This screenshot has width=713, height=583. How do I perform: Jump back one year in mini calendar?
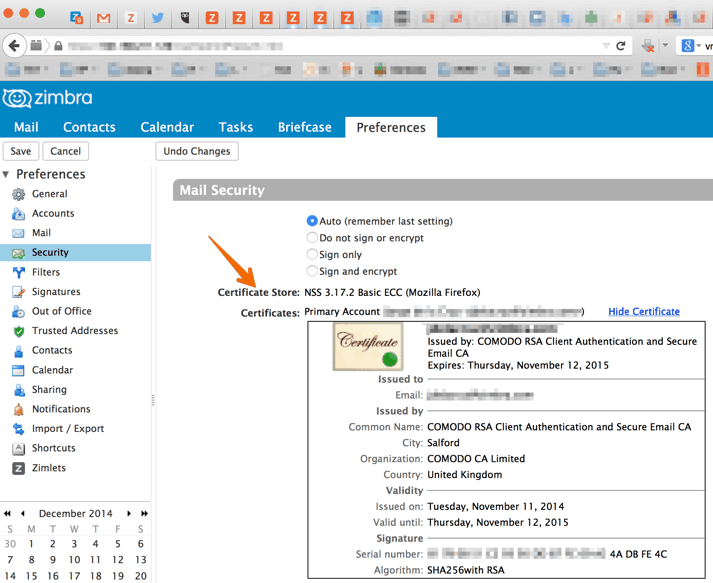[x=7, y=513]
